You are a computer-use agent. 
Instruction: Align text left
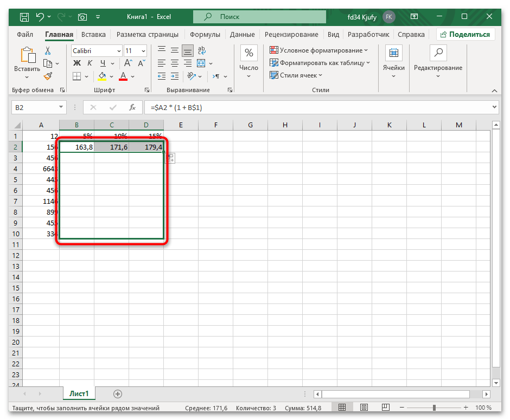[162, 63]
